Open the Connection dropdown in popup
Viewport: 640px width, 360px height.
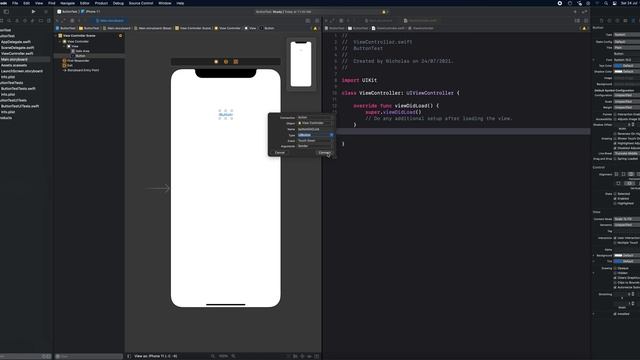(315, 118)
